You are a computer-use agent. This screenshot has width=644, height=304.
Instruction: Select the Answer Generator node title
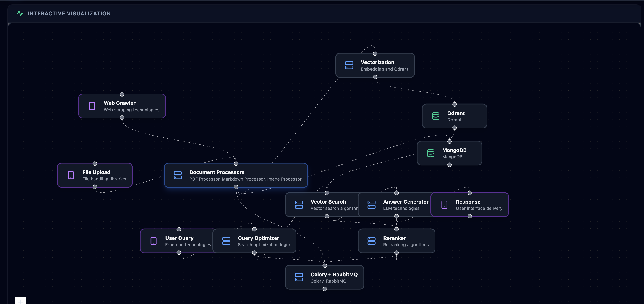[406, 202]
